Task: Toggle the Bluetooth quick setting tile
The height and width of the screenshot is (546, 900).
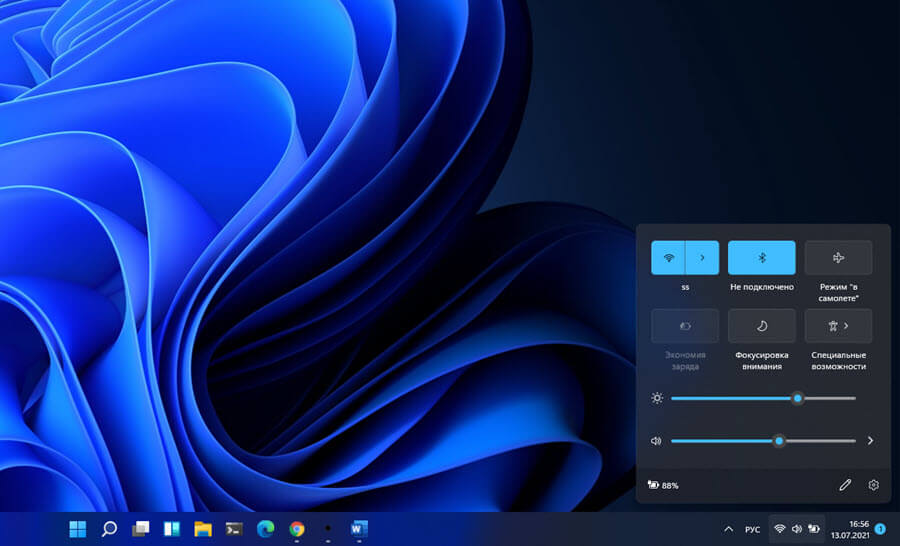Action: pyautogui.click(x=762, y=258)
